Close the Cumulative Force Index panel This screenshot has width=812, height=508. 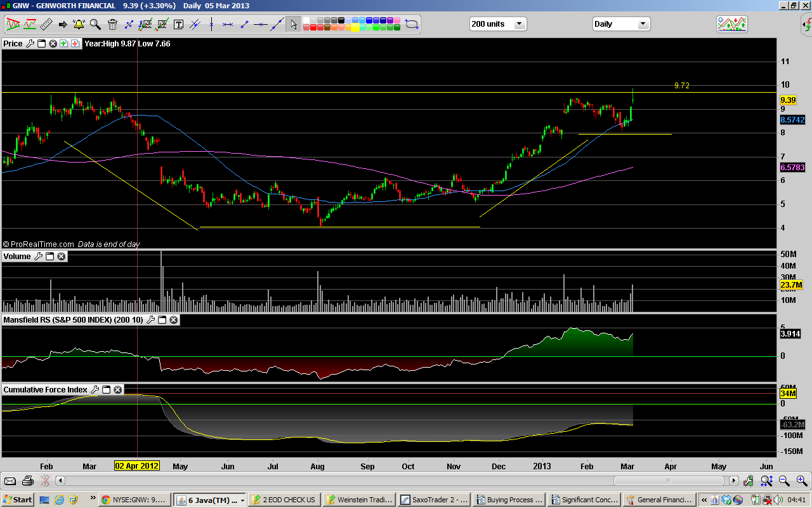(x=117, y=389)
